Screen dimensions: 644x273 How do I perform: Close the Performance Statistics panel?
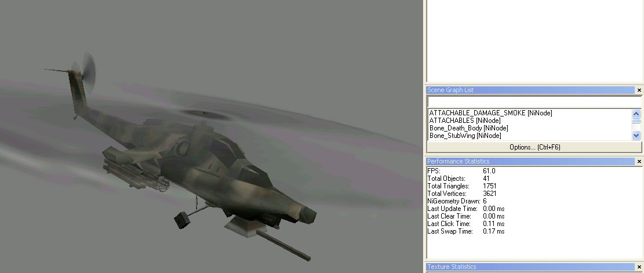click(x=639, y=161)
